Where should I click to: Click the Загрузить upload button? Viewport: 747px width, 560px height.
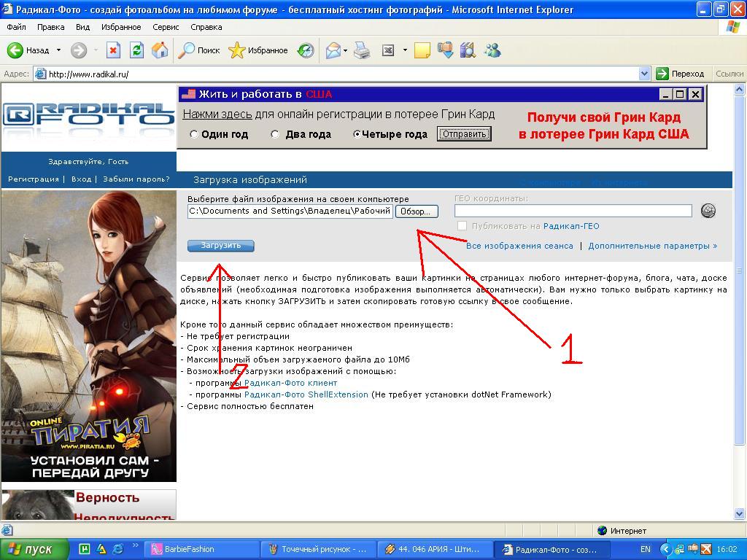click(x=220, y=246)
